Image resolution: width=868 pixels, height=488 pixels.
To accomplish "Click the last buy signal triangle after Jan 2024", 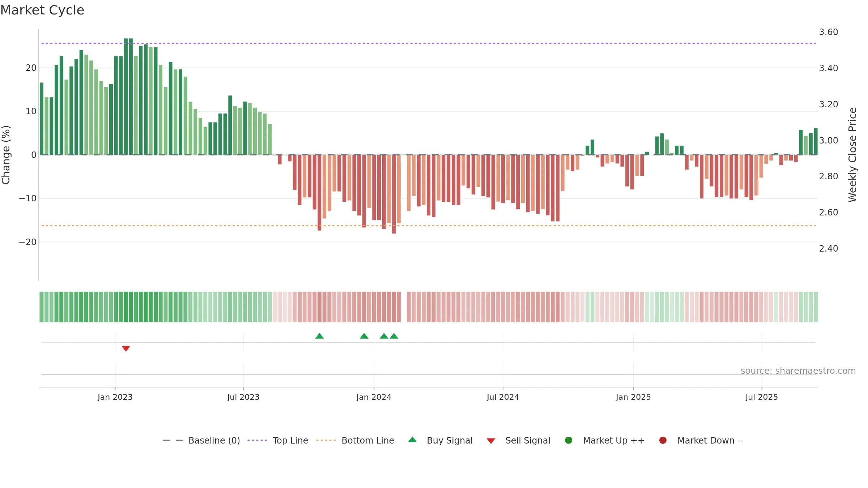I will pos(394,336).
